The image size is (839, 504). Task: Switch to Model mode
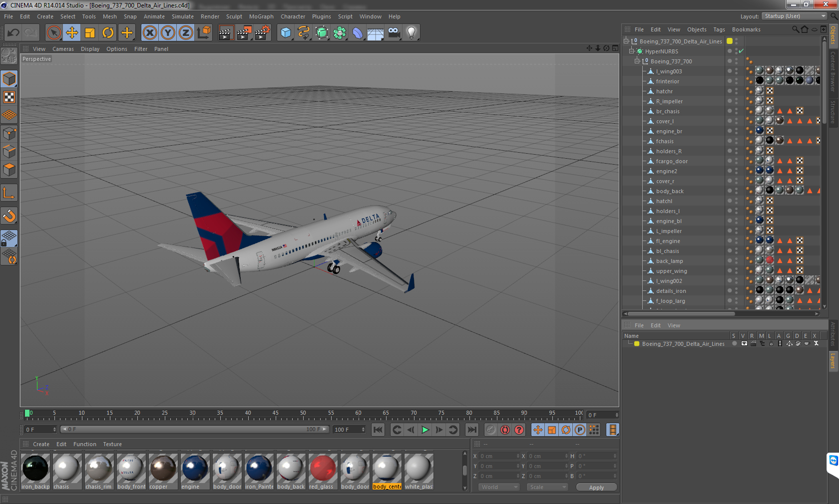[9, 79]
